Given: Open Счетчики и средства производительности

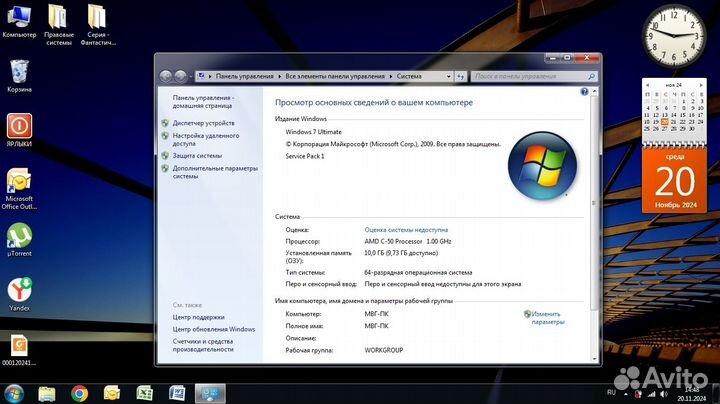Looking at the screenshot, I should click(x=203, y=345).
